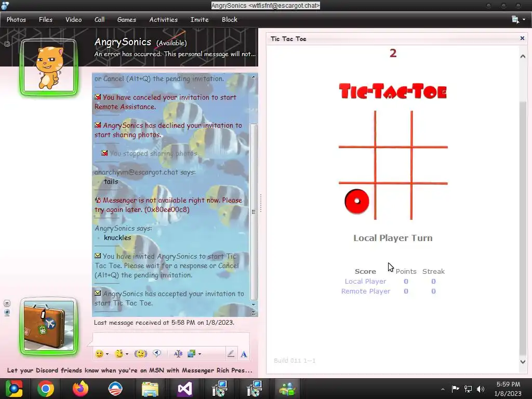
Task: Click the game panel scroll-down arrow
Action: coord(523,362)
